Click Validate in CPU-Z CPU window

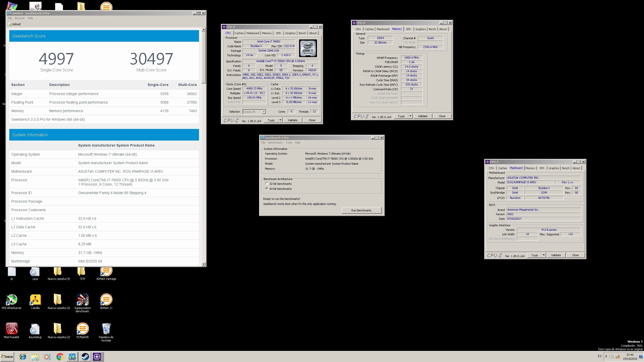pyautogui.click(x=293, y=120)
